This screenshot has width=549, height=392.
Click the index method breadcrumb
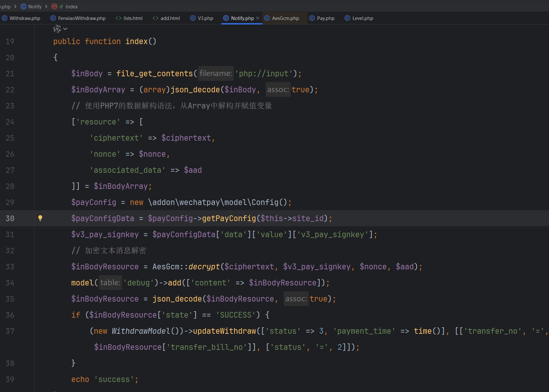71,6
